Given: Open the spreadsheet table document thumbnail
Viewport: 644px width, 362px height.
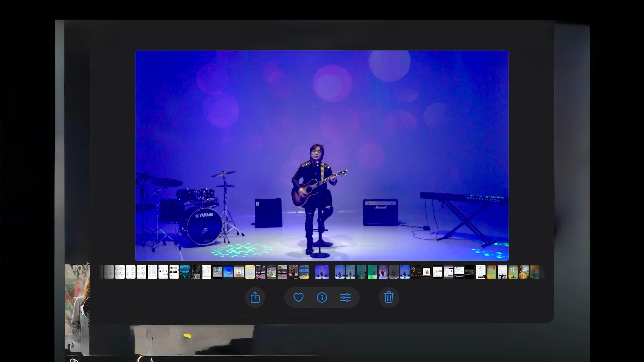Looking at the screenshot, I should pos(207,272).
